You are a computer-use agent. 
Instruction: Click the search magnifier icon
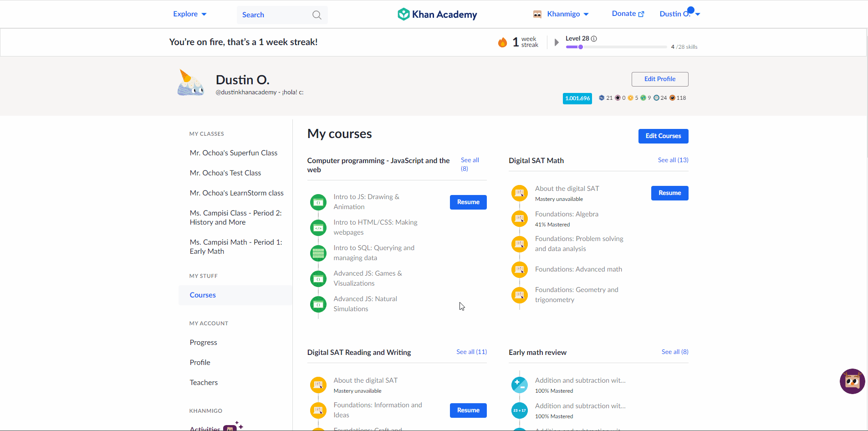[x=317, y=15]
